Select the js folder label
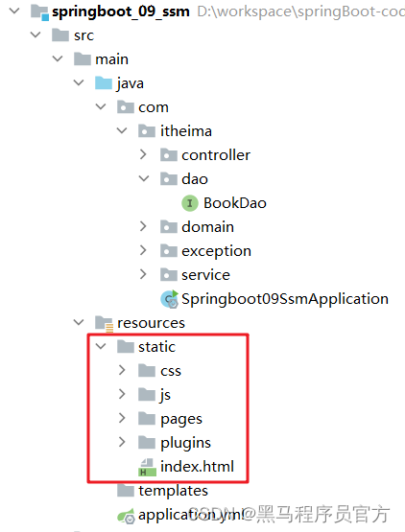 click(165, 395)
